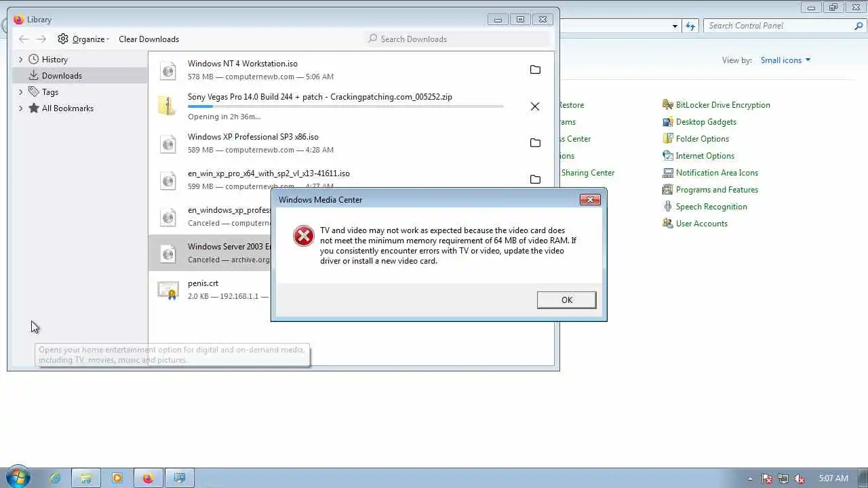
Task: Open containing folder for Windows NT 4 Workstation.iso
Action: [535, 70]
